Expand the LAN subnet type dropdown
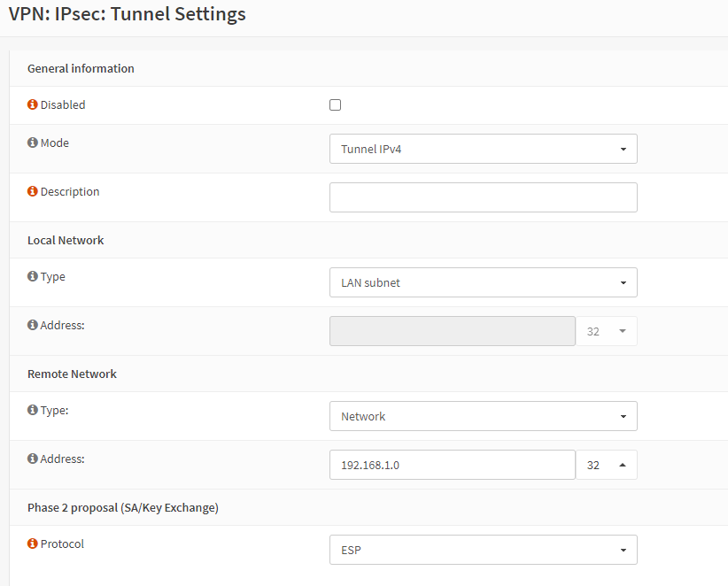Image resolution: width=728 pixels, height=586 pixels. [x=483, y=282]
